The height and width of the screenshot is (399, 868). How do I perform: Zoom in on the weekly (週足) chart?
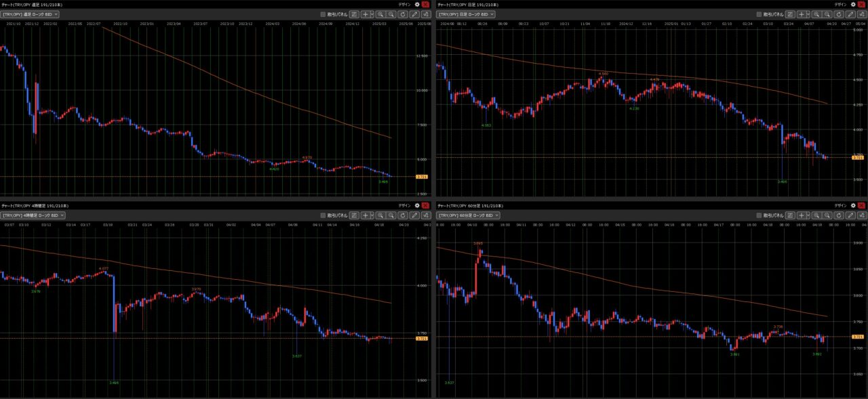381,14
